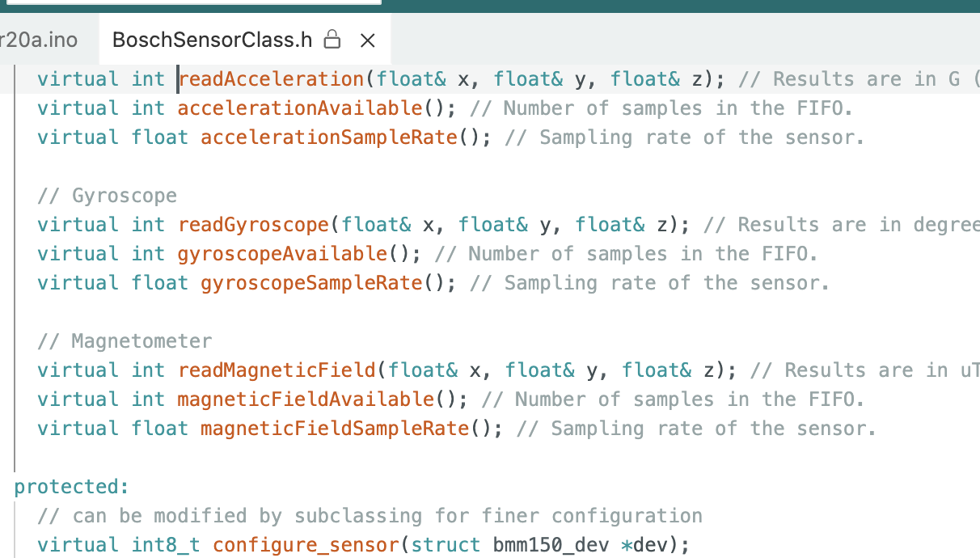The width and height of the screenshot is (980, 558).
Task: Switch to the BoschSensorClass.h tab
Action: (212, 40)
